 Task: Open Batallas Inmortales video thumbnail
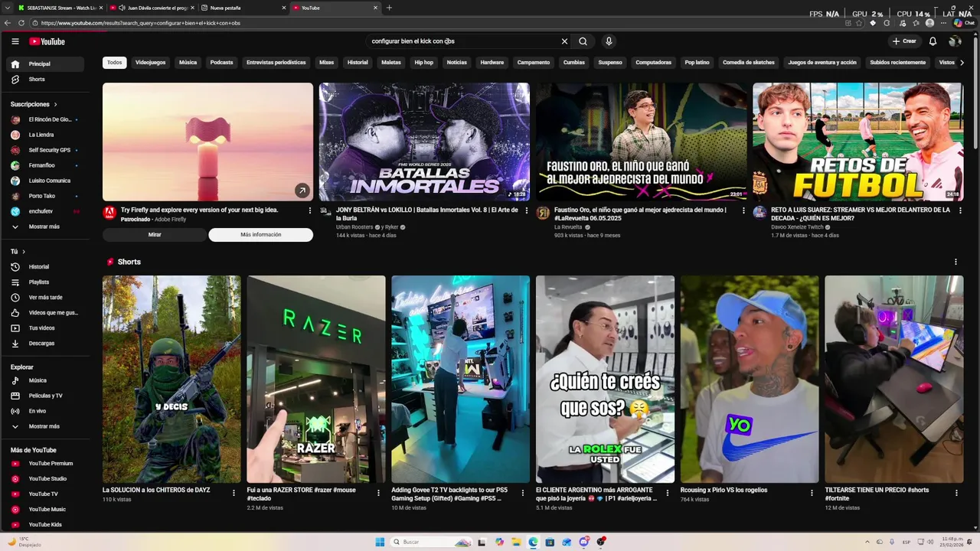424,142
